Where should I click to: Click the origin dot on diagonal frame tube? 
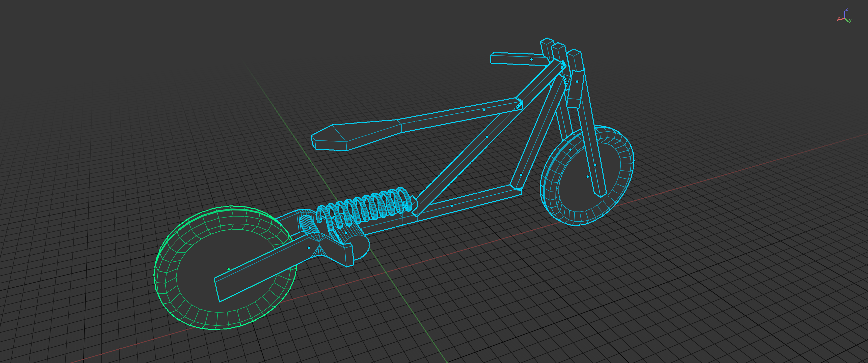(486, 137)
